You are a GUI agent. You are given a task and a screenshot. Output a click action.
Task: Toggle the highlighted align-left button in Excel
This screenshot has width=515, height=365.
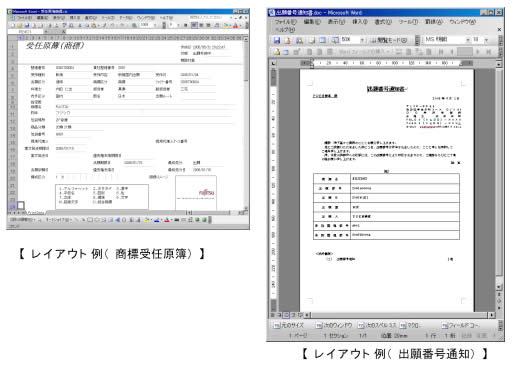194,25
